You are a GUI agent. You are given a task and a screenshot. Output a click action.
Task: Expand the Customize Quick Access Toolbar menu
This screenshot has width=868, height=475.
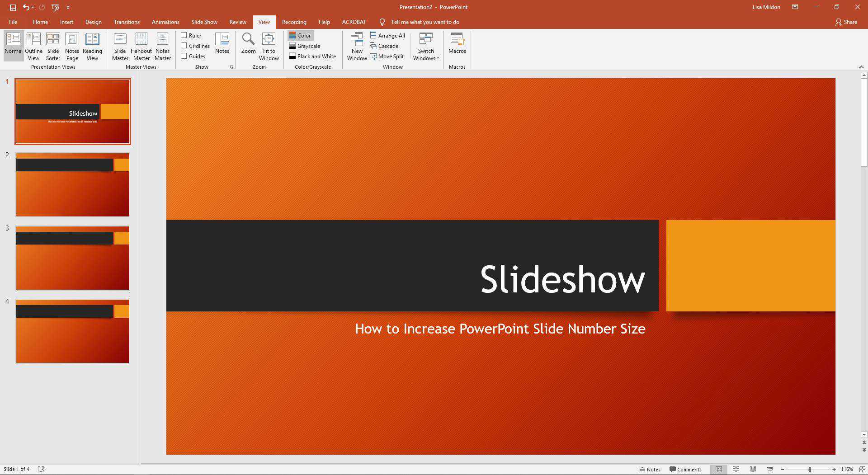(x=68, y=7)
